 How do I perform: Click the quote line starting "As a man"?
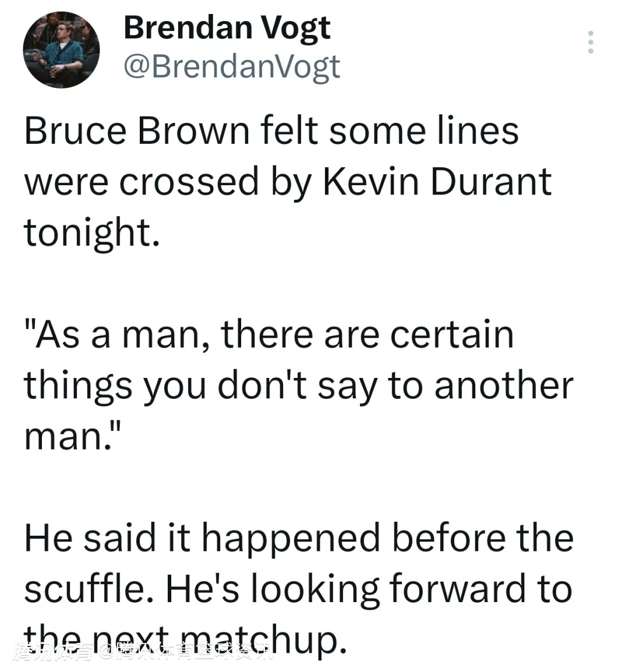(x=268, y=334)
